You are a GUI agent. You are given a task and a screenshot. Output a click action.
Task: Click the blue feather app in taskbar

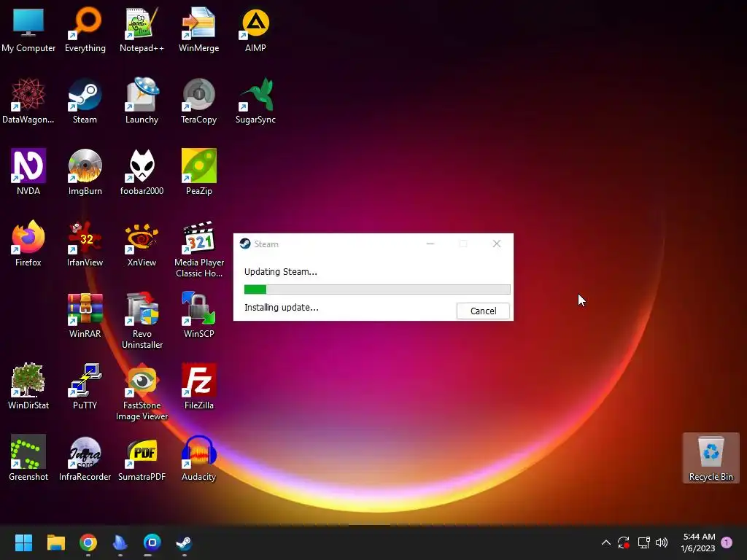120,542
